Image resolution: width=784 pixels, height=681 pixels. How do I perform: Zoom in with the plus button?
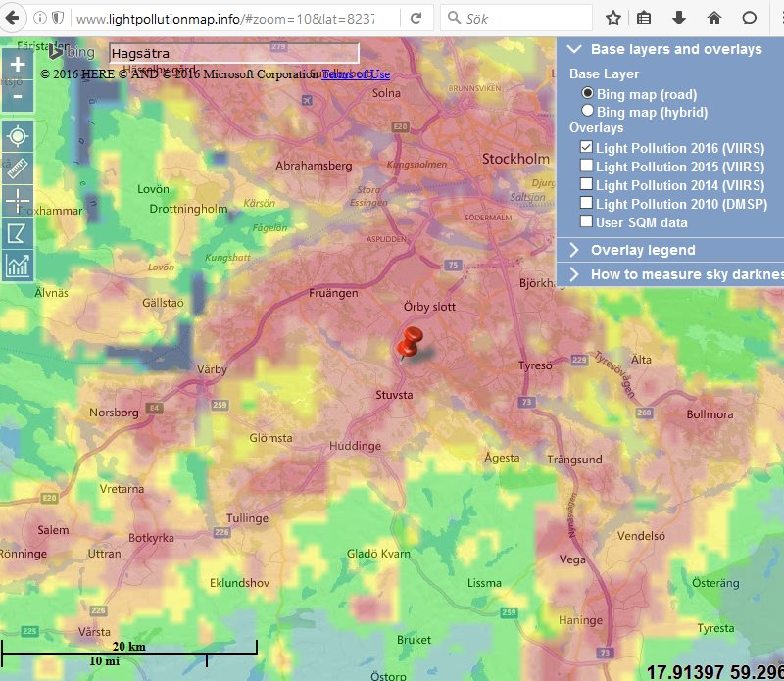click(x=18, y=64)
